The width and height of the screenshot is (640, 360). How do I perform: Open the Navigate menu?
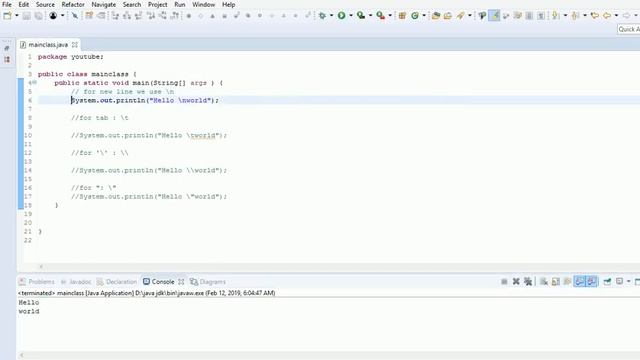(x=104, y=4)
